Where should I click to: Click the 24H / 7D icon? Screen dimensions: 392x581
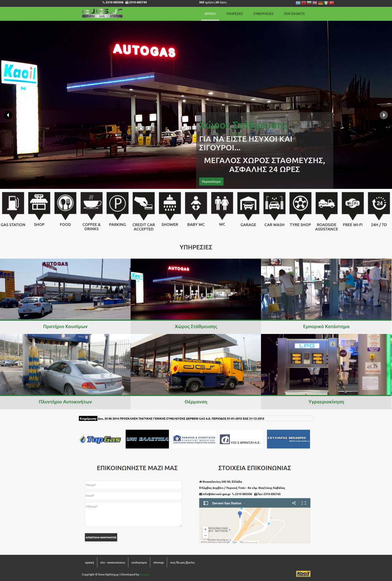pyautogui.click(x=379, y=206)
